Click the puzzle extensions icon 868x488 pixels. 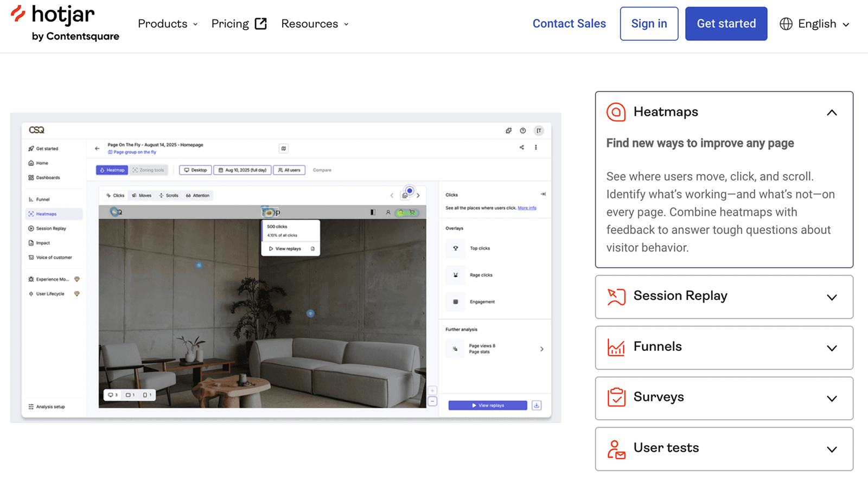[508, 131]
